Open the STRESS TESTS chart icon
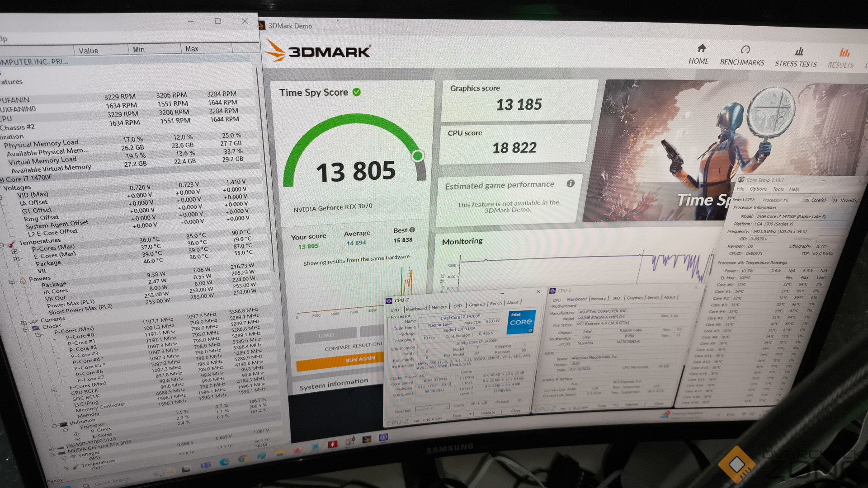The image size is (868, 488). tap(799, 51)
